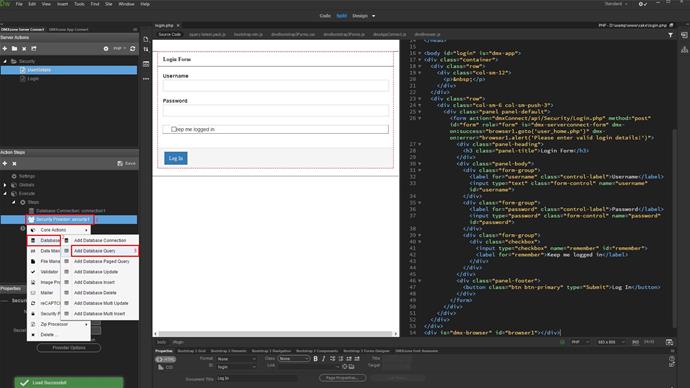Screen dimensions: 690x388
Task: Expand the Globals node
Action: click(x=5, y=185)
